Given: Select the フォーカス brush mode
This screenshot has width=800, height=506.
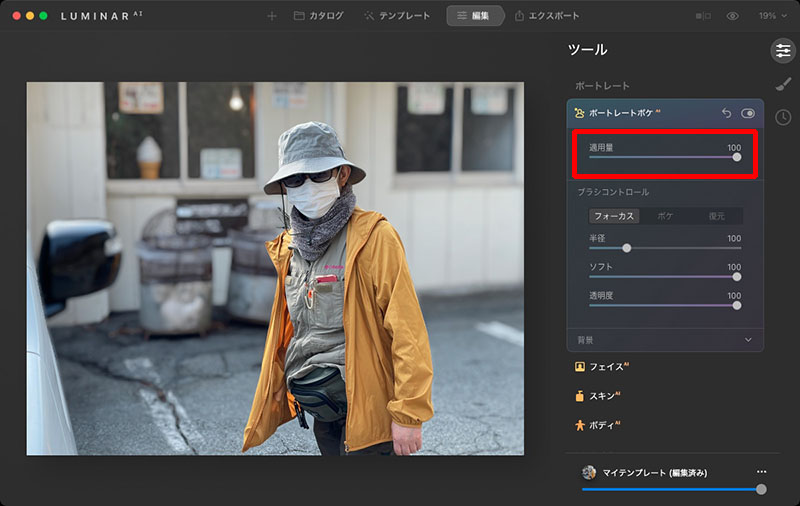Looking at the screenshot, I should click(614, 216).
